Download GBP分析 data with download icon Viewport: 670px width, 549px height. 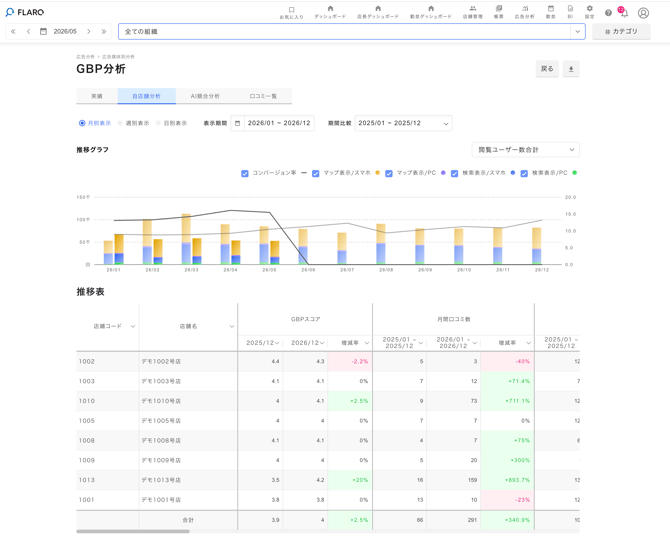pos(571,69)
